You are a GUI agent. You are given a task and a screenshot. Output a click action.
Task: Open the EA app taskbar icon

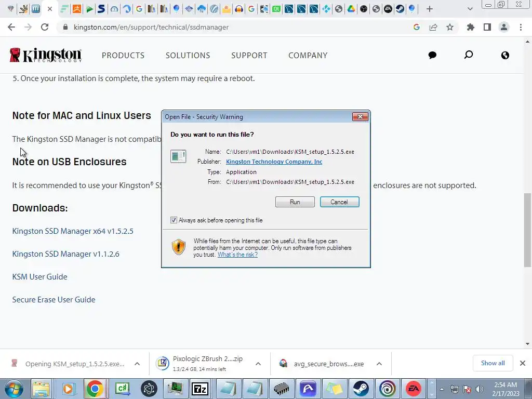point(413,389)
